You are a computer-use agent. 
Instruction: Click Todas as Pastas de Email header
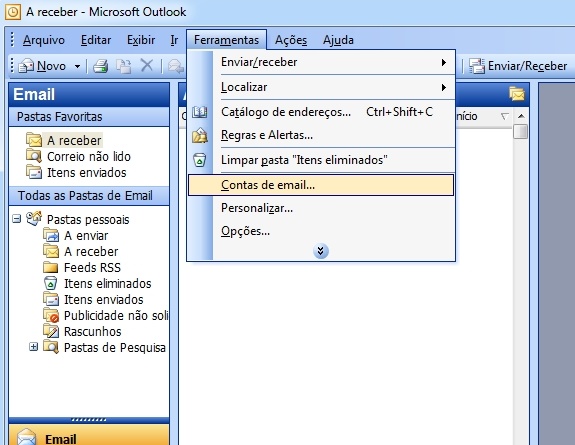click(89, 196)
